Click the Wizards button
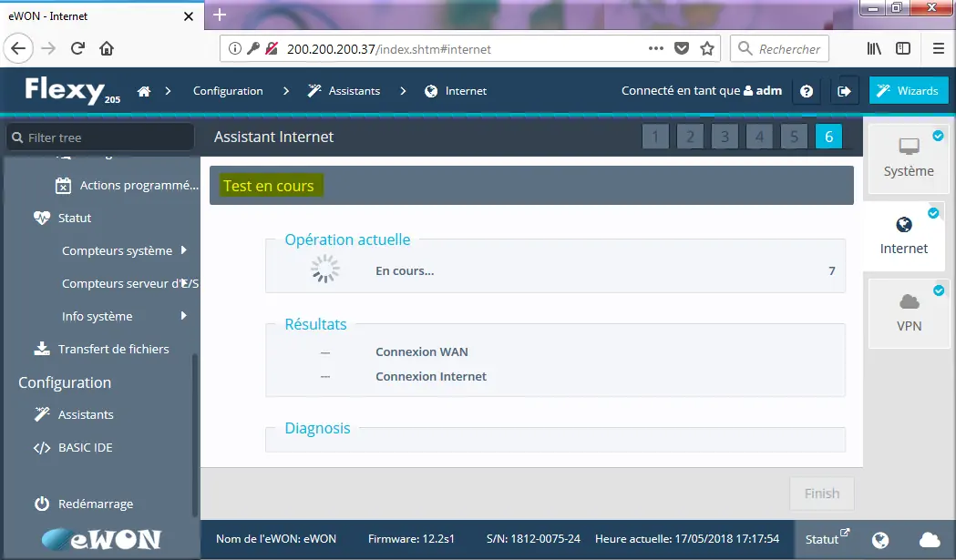 [908, 91]
